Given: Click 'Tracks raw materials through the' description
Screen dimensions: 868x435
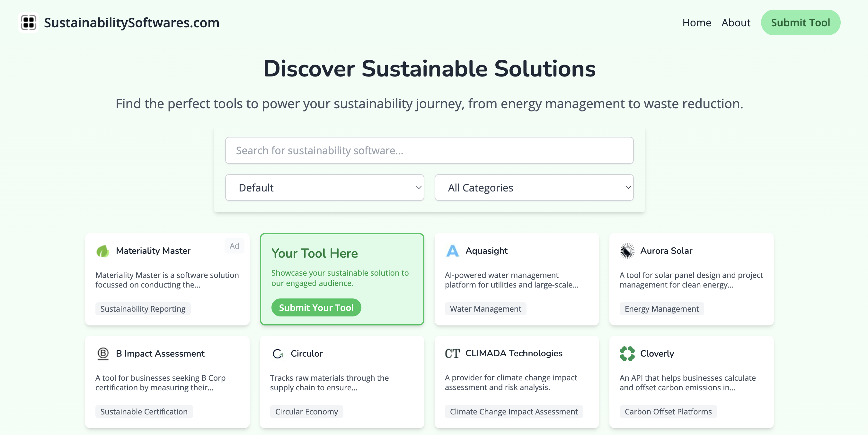Looking at the screenshot, I should click(x=329, y=382).
